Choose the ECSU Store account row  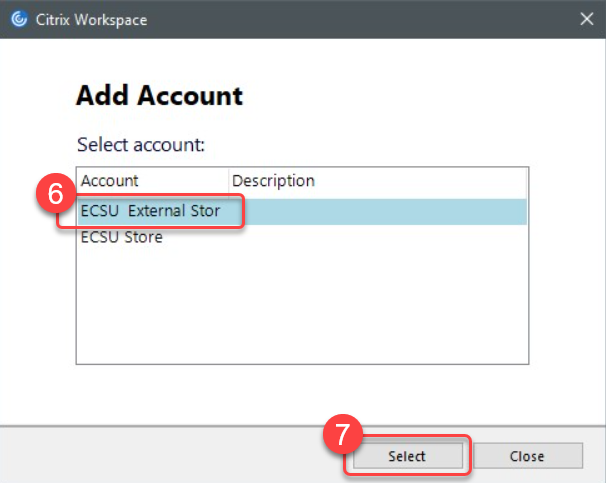[302, 237]
